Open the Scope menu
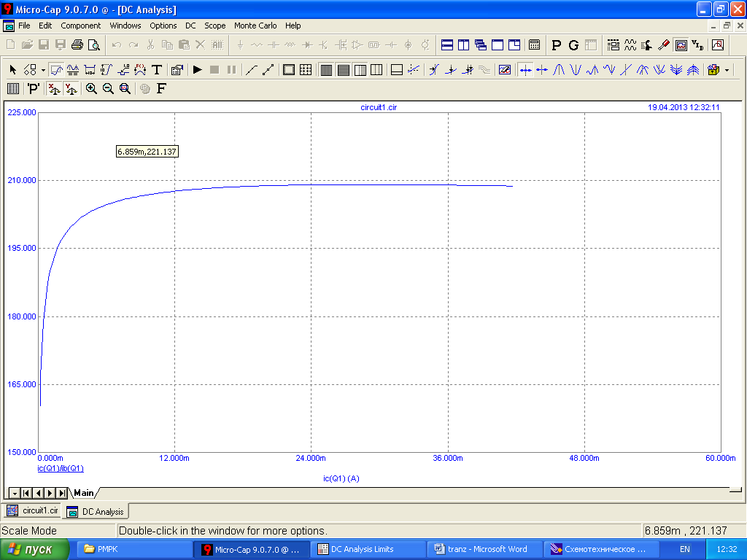The image size is (747, 560). click(x=215, y=26)
